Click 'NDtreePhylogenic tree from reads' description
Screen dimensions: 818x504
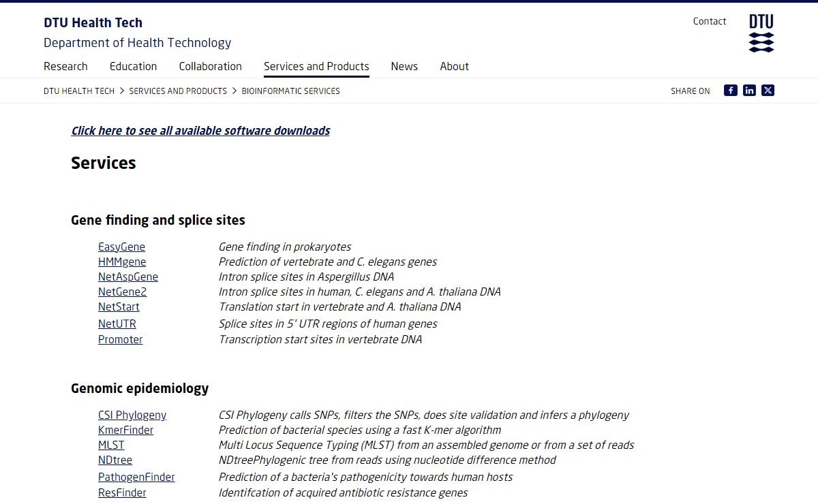(387, 460)
